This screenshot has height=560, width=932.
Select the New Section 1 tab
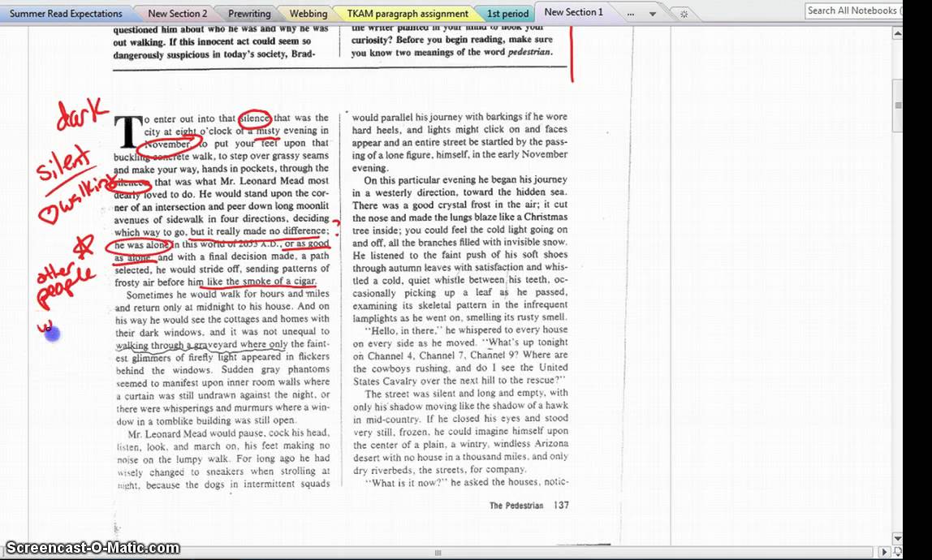pyautogui.click(x=574, y=12)
